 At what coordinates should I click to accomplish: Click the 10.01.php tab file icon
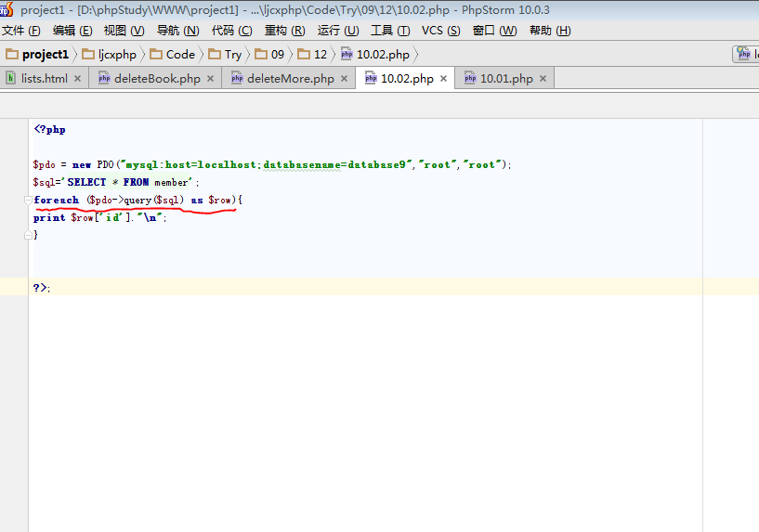pyautogui.click(x=470, y=78)
